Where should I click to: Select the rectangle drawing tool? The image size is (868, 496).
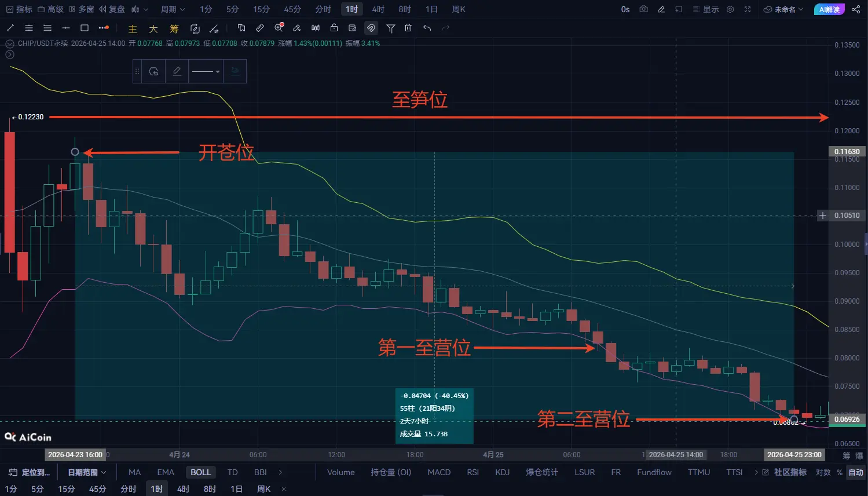(85, 28)
